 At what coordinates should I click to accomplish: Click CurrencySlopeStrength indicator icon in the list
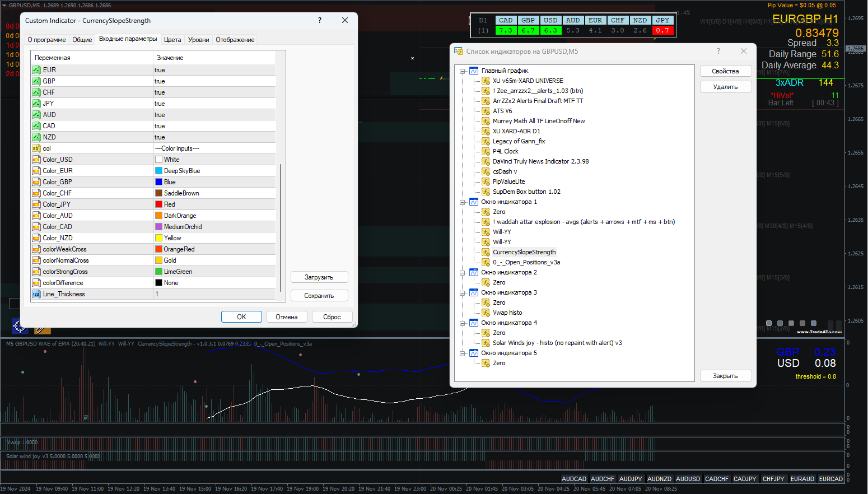point(486,252)
